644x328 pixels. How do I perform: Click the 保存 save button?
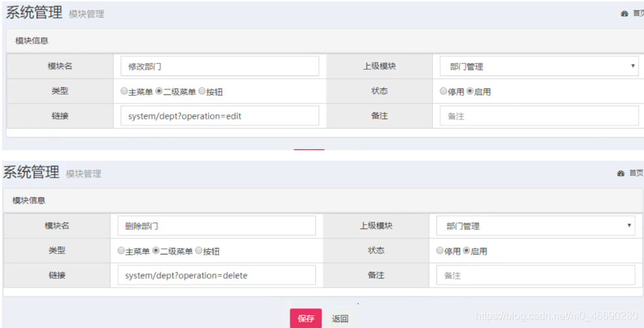pyautogui.click(x=306, y=319)
